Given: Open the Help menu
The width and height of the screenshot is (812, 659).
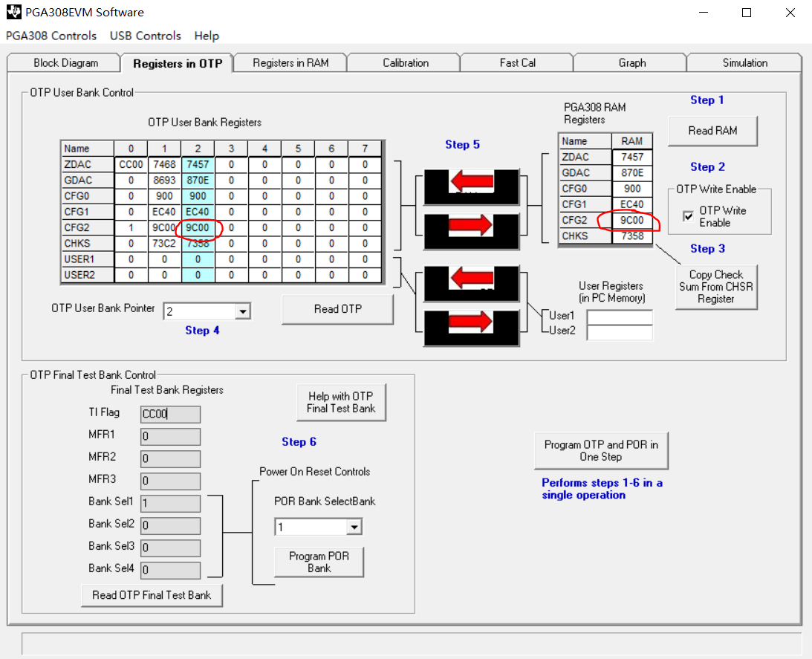Looking at the screenshot, I should [x=207, y=36].
